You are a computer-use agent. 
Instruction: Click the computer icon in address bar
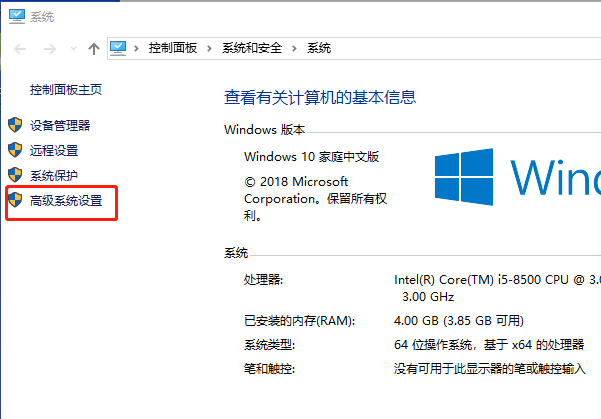(x=118, y=48)
